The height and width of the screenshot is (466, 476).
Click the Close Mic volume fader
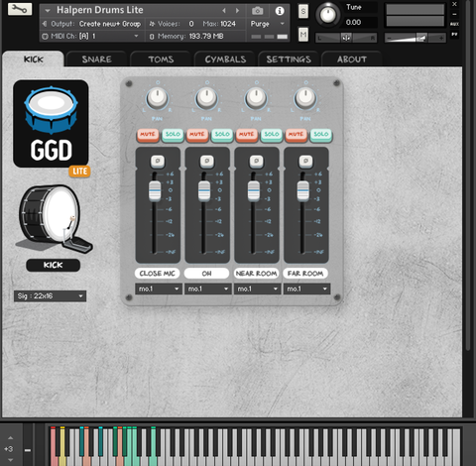click(155, 191)
